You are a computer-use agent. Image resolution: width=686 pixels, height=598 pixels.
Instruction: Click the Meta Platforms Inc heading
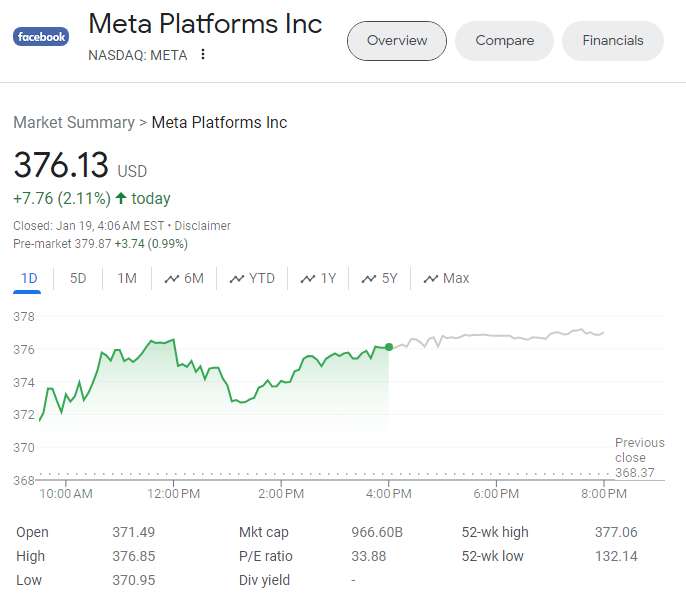(205, 24)
